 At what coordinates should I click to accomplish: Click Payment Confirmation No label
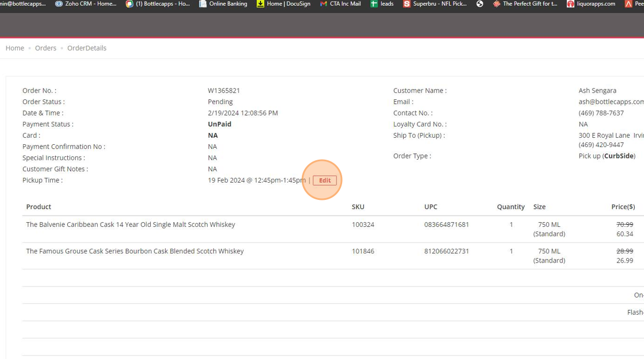[x=64, y=146]
